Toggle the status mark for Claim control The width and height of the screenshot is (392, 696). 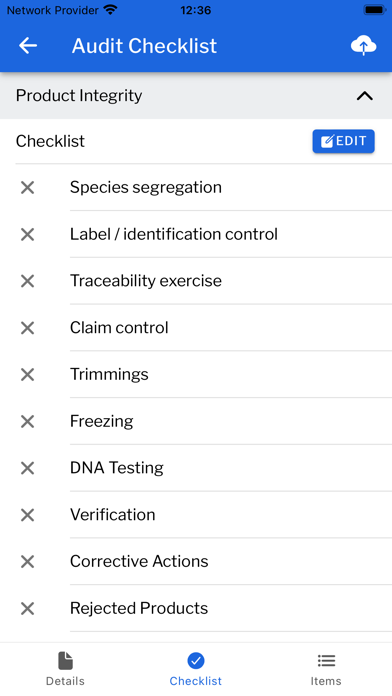click(x=28, y=328)
